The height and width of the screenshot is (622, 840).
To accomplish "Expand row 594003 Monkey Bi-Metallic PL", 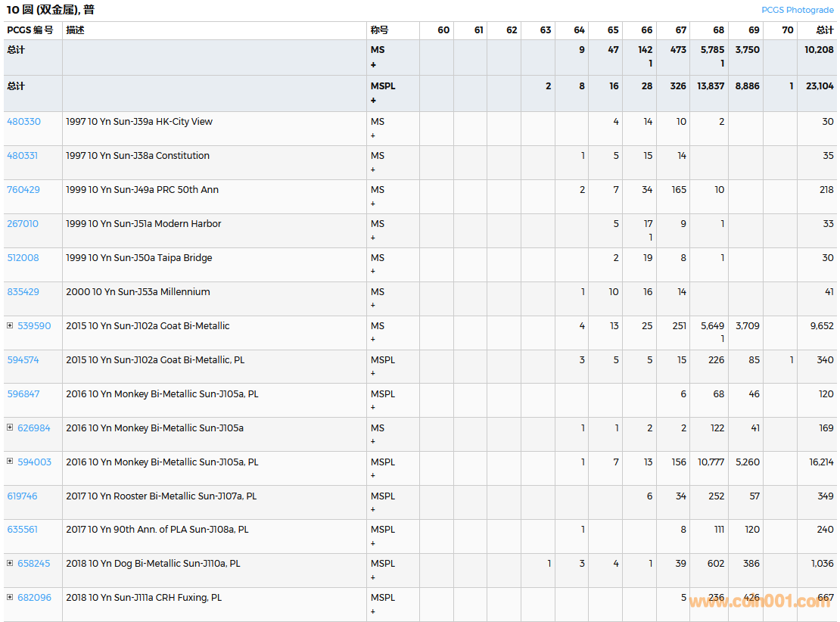I will (x=10, y=462).
